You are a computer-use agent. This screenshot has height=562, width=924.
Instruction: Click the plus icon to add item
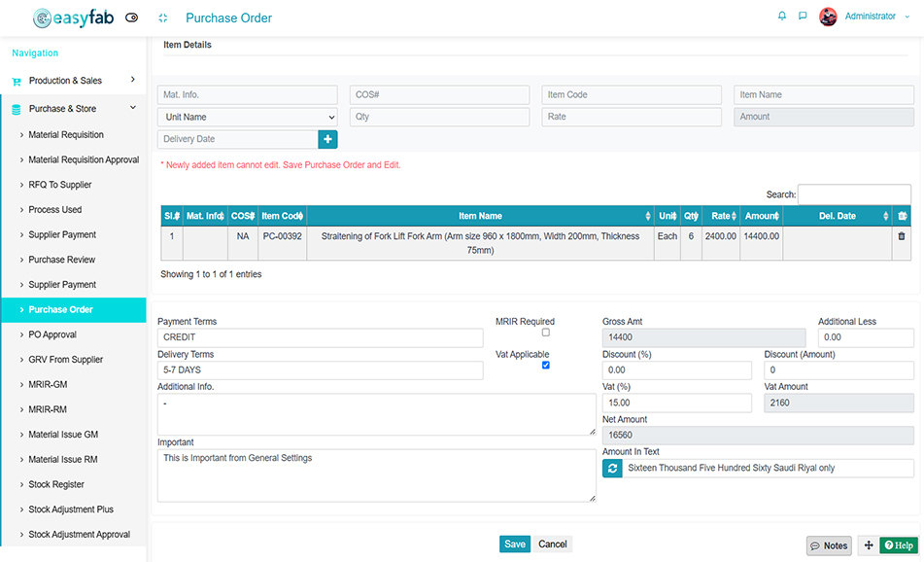coord(327,139)
